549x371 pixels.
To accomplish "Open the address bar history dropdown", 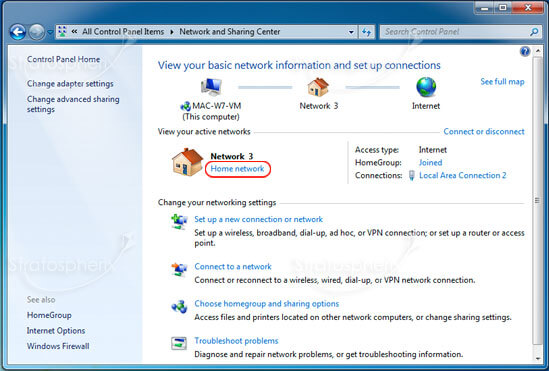I will tap(351, 32).
